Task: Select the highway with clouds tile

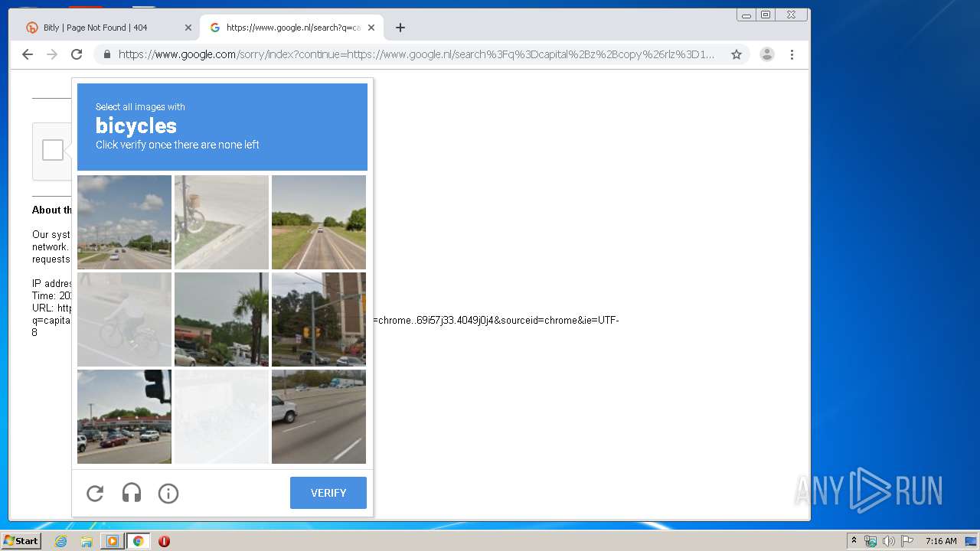Action: tap(124, 222)
